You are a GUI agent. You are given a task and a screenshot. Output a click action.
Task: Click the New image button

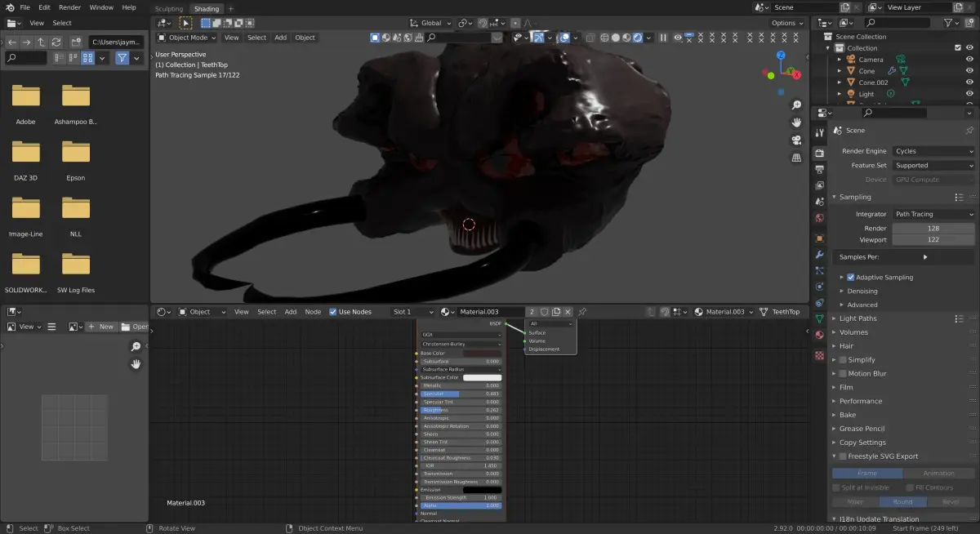(102, 327)
